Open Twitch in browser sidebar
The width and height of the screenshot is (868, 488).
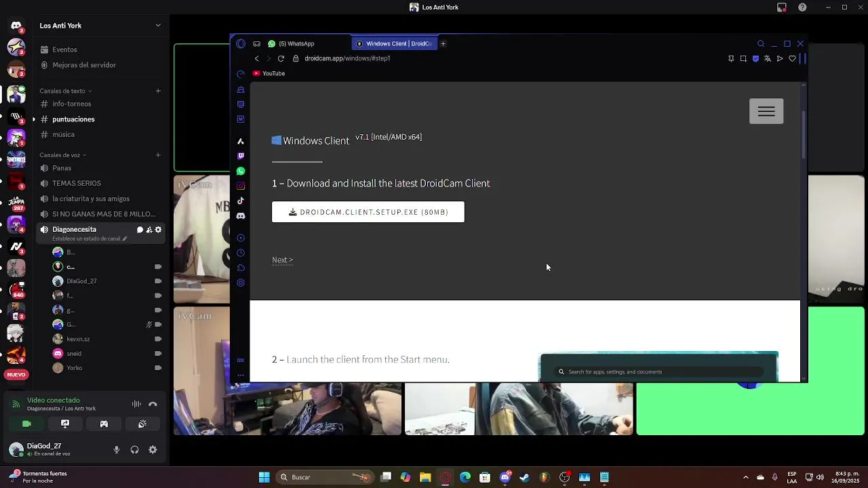(x=241, y=156)
